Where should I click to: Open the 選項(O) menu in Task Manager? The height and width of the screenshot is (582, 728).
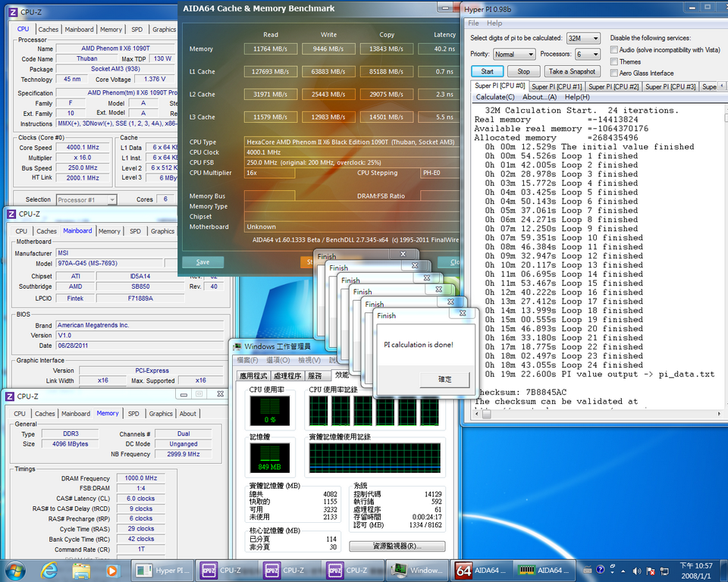coord(278,360)
